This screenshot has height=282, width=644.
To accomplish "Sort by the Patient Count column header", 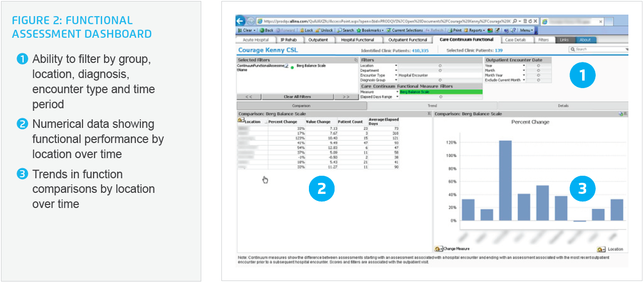I will coord(350,121).
